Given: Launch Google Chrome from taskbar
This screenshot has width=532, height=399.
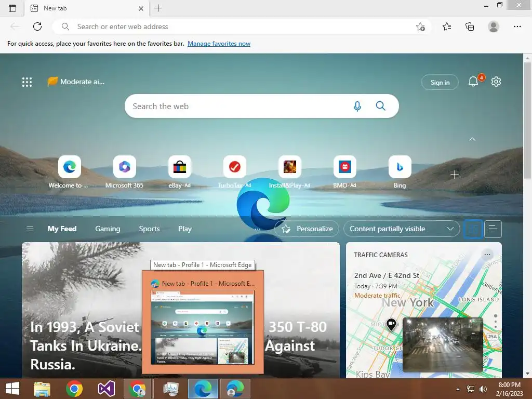Looking at the screenshot, I should click(x=74, y=389).
